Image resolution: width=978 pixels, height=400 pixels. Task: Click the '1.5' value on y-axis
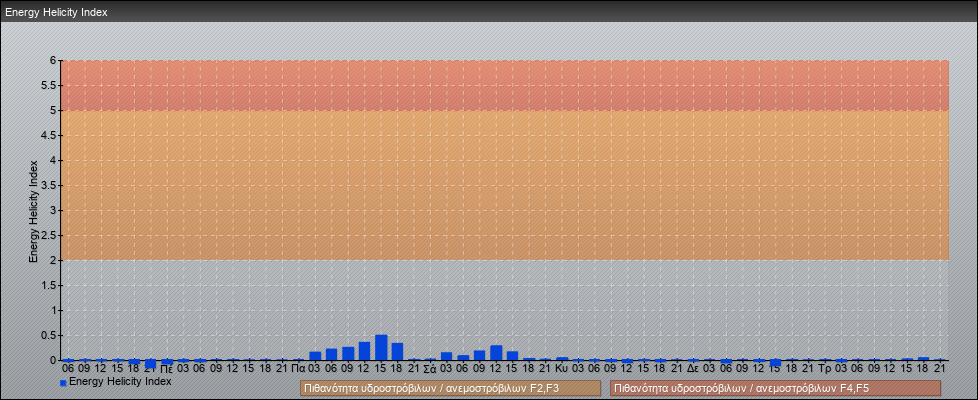tap(49, 285)
